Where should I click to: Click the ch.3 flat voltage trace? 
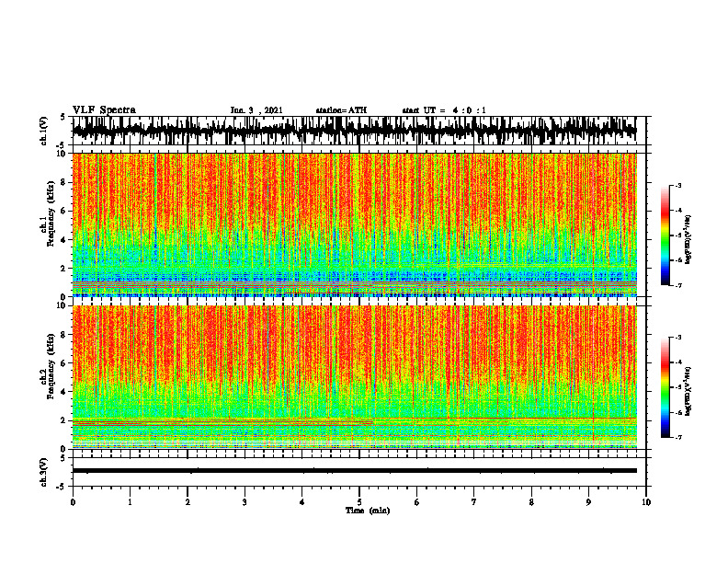click(x=354, y=471)
